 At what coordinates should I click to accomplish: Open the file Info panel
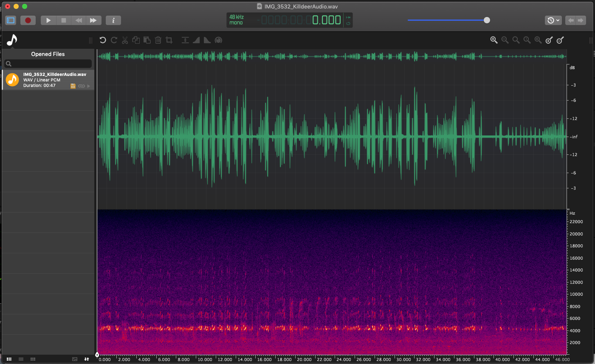click(x=113, y=20)
